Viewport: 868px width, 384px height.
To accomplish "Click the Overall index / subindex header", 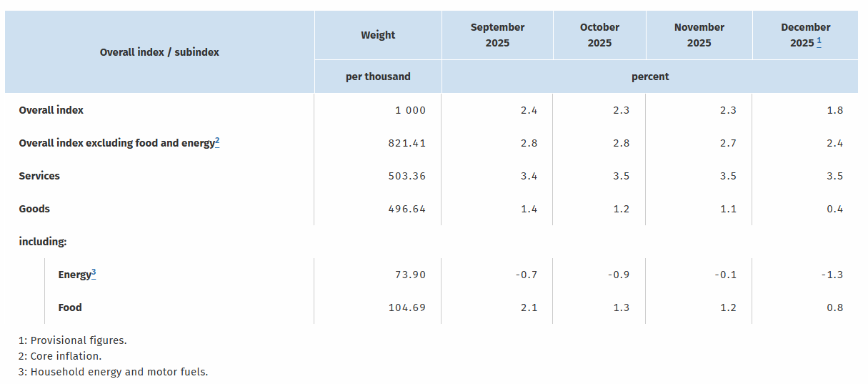I will pos(159,52).
